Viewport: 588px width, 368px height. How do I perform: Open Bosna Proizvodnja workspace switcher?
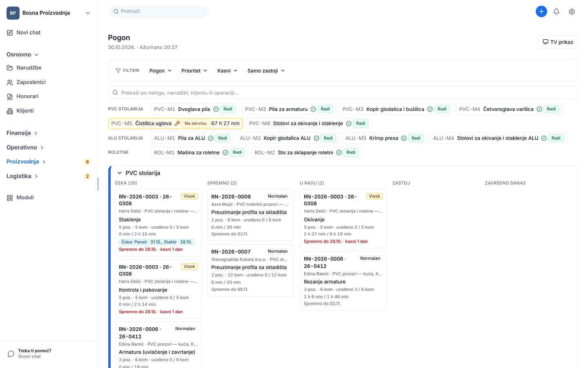click(49, 13)
